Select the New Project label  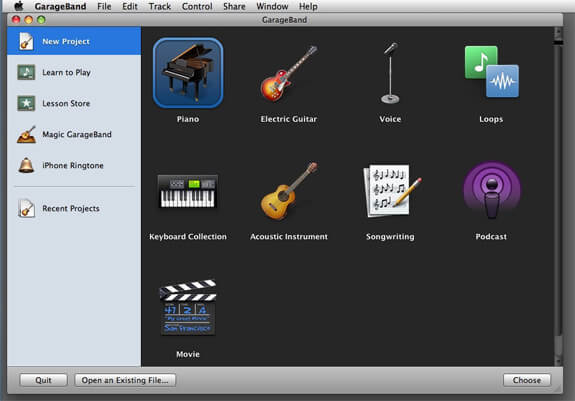pos(66,41)
